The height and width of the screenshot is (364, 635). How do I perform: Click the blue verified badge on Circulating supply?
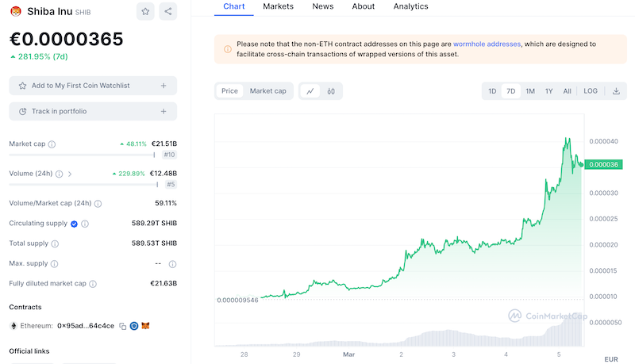pyautogui.click(x=74, y=224)
